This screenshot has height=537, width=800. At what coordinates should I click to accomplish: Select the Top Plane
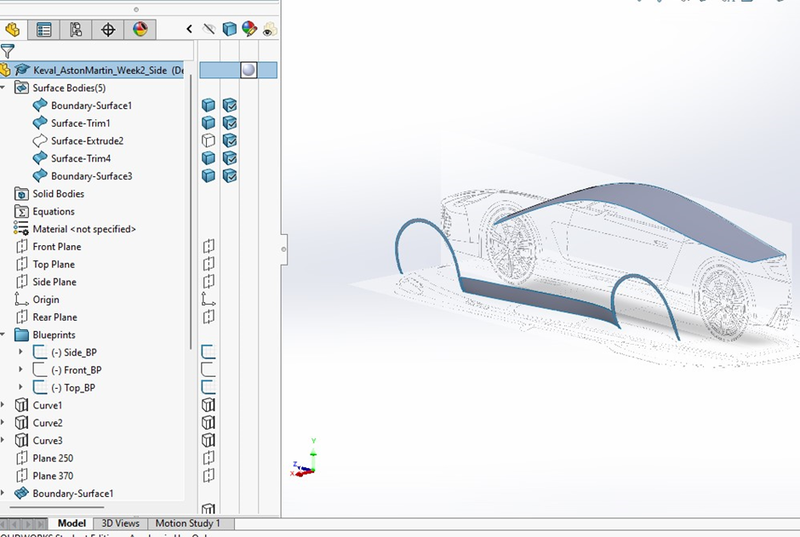[54, 264]
